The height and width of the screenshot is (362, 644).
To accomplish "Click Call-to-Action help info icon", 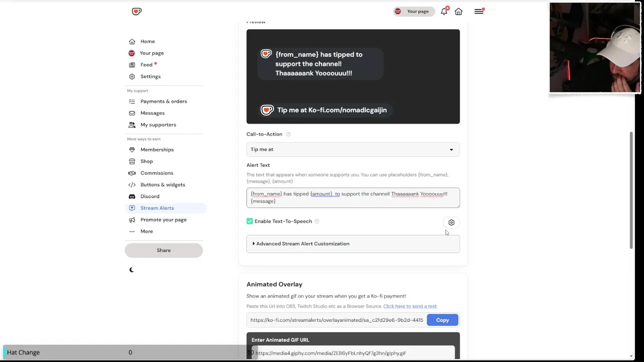I will tap(288, 134).
